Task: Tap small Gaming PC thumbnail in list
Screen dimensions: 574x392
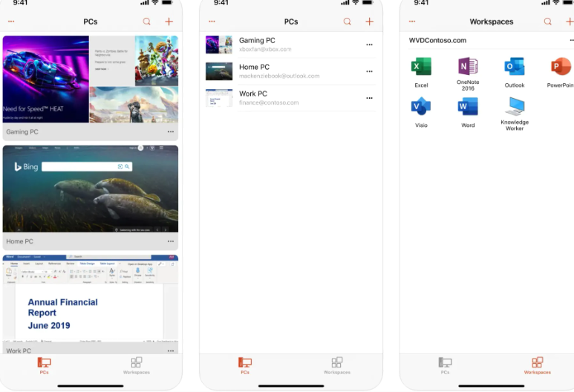Action: (219, 45)
